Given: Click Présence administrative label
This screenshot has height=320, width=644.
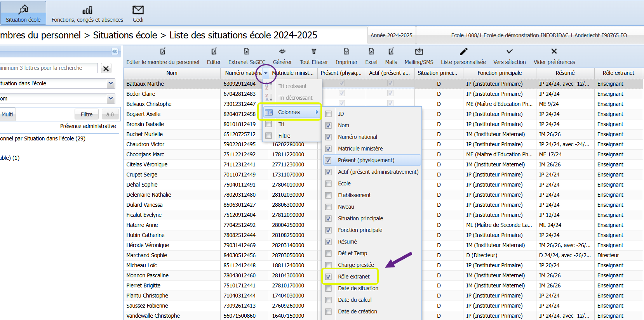Looking at the screenshot, I should coord(88,126).
